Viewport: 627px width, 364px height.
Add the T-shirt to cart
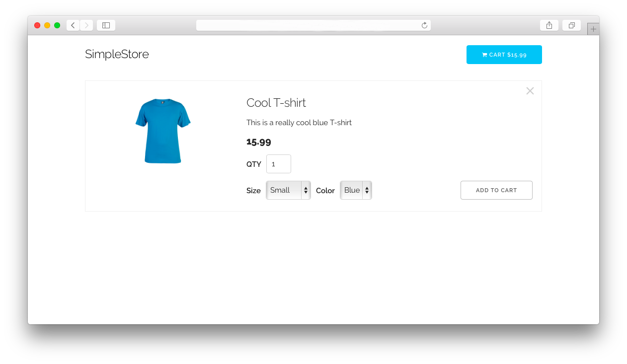point(496,190)
